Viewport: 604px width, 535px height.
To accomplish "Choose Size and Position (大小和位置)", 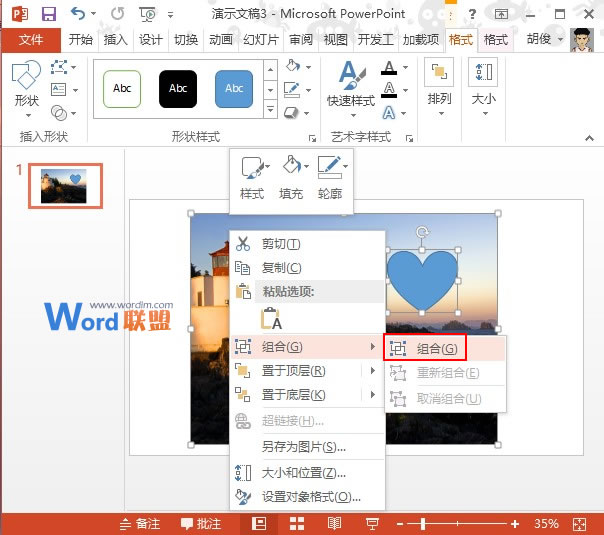I will click(x=307, y=472).
